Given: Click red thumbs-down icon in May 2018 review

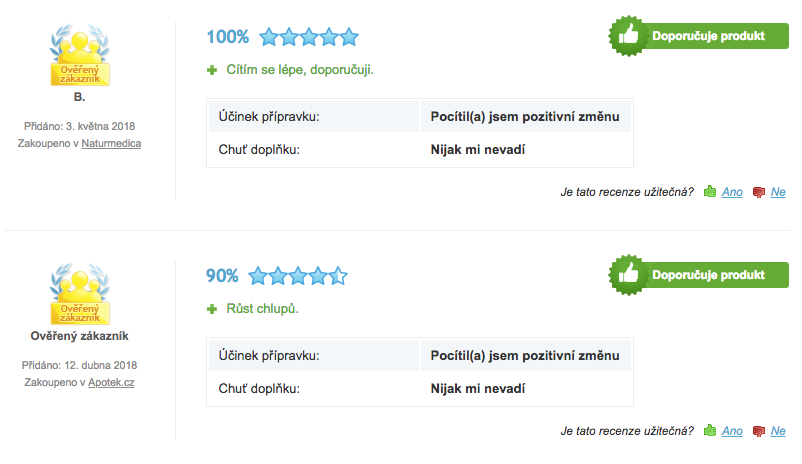Looking at the screenshot, I should click(759, 192).
